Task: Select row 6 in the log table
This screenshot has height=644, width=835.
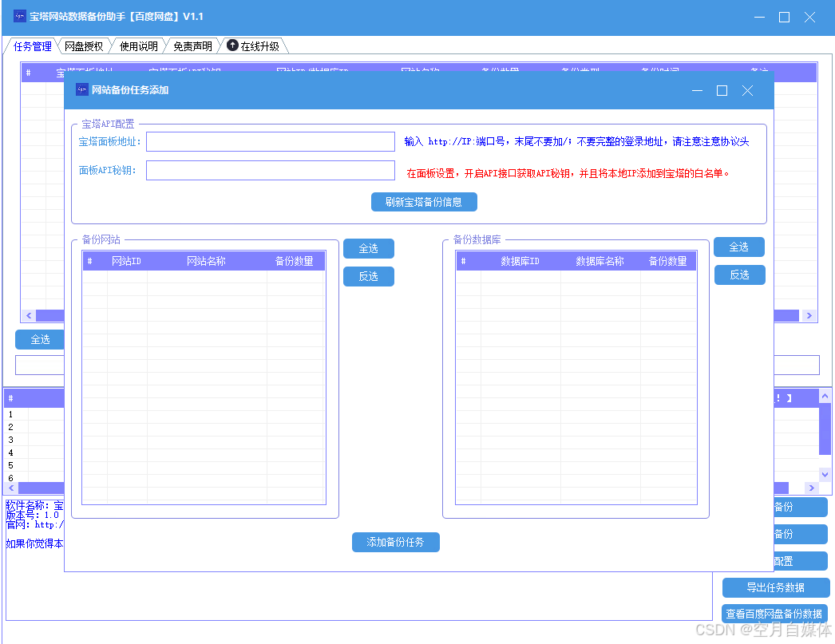Action: coord(34,477)
